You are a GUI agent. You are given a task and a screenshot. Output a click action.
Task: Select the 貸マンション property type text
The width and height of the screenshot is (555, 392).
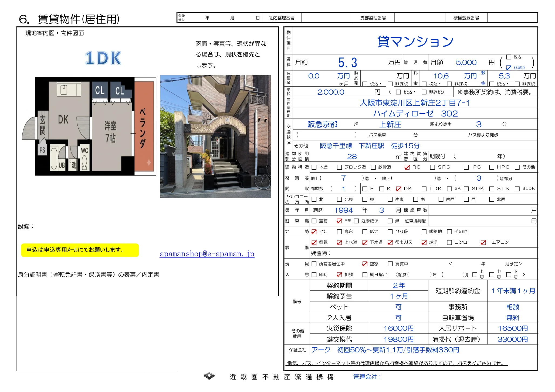click(415, 42)
